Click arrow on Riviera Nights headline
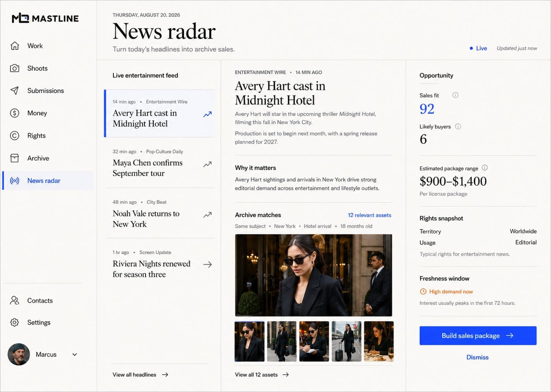Viewport: 551px width, 392px height. [207, 264]
